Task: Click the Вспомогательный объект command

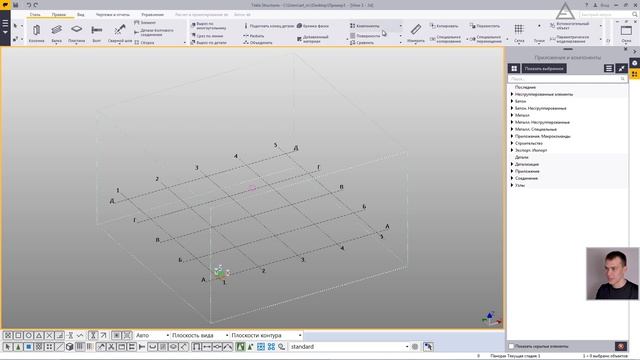Action: (569, 26)
